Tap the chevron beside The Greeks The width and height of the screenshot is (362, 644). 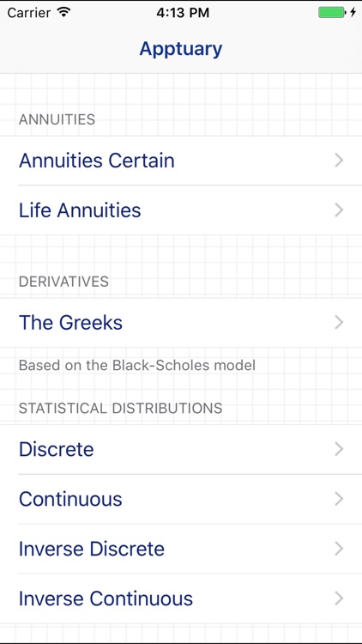click(x=339, y=322)
